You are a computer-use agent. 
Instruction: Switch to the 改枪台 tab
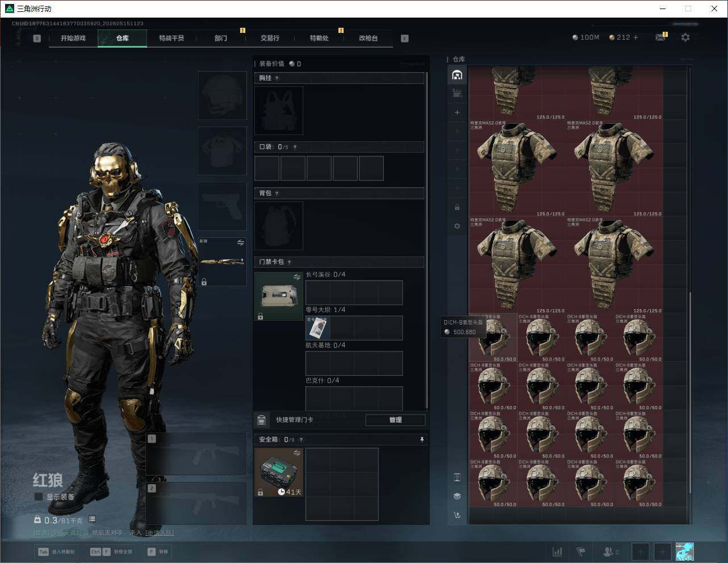click(368, 38)
